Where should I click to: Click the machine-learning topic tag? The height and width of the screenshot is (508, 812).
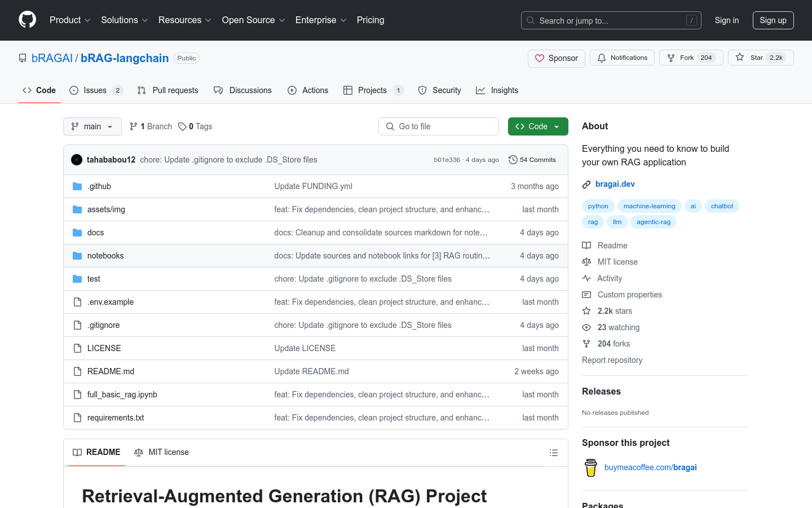tap(649, 206)
